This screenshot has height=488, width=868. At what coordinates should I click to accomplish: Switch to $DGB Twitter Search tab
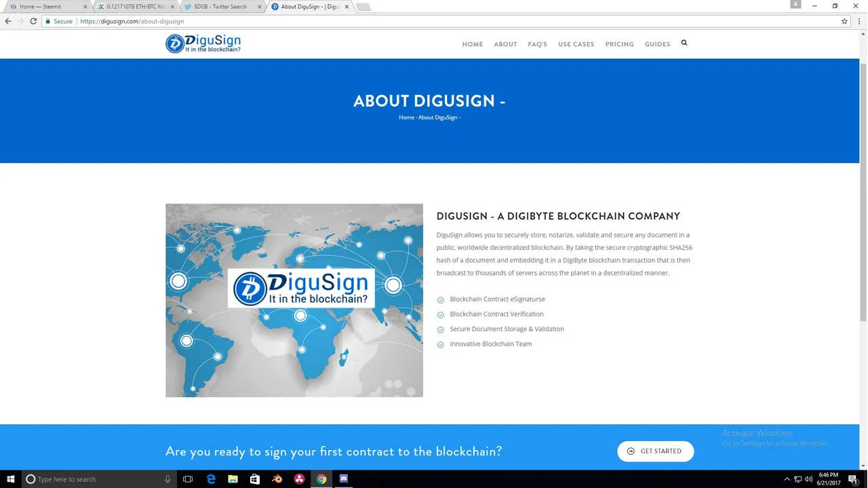(x=220, y=7)
